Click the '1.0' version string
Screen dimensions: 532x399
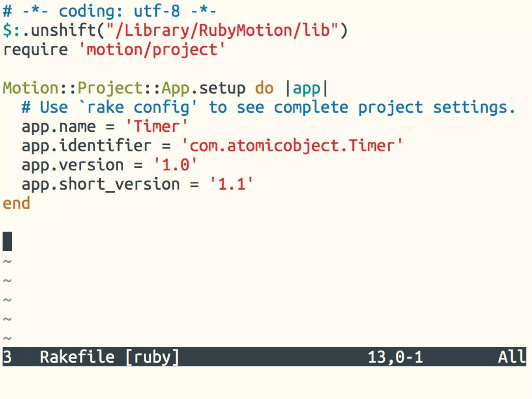click(175, 165)
